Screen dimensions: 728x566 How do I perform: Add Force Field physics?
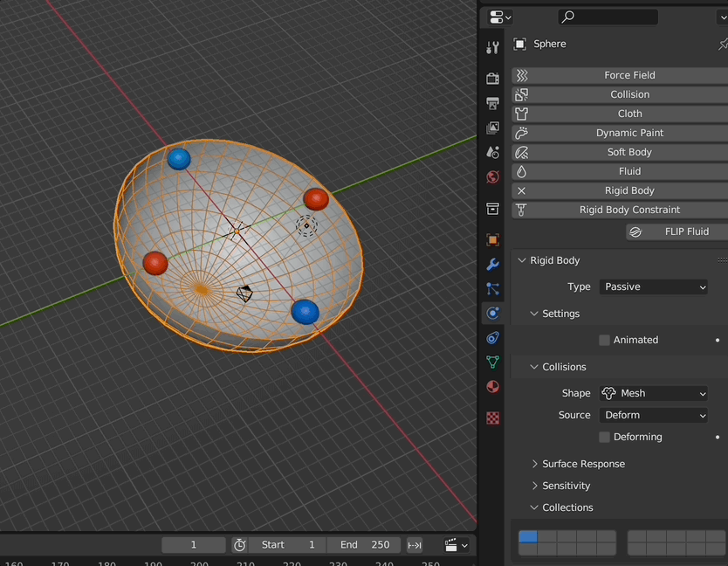(x=620, y=75)
